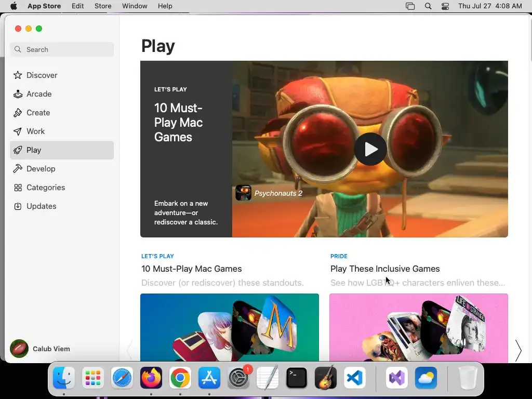Select the Play rocket icon
Screen dimensions: 532x399
click(18, 150)
